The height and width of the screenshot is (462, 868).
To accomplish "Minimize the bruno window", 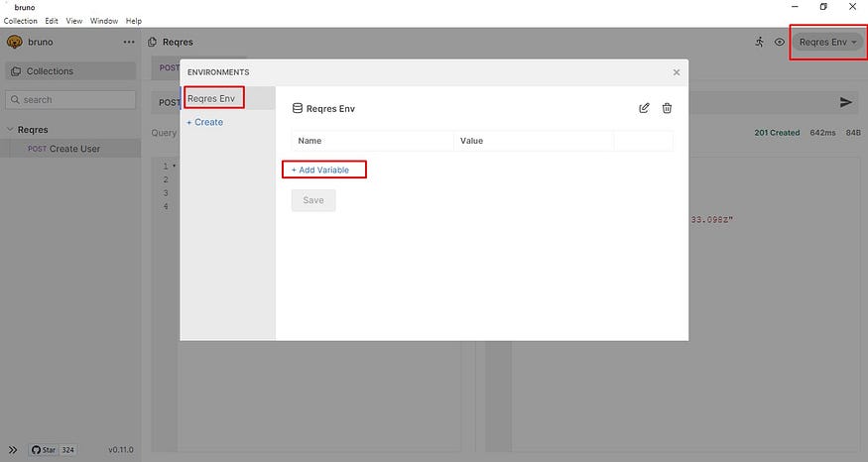I will tap(795, 7).
